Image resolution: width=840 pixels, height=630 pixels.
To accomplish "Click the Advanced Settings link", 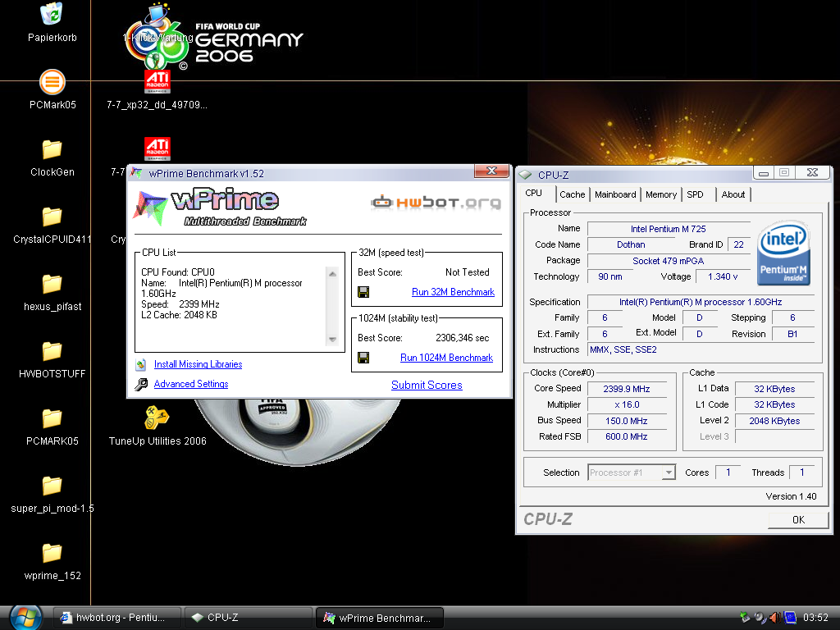I will tap(190, 384).
